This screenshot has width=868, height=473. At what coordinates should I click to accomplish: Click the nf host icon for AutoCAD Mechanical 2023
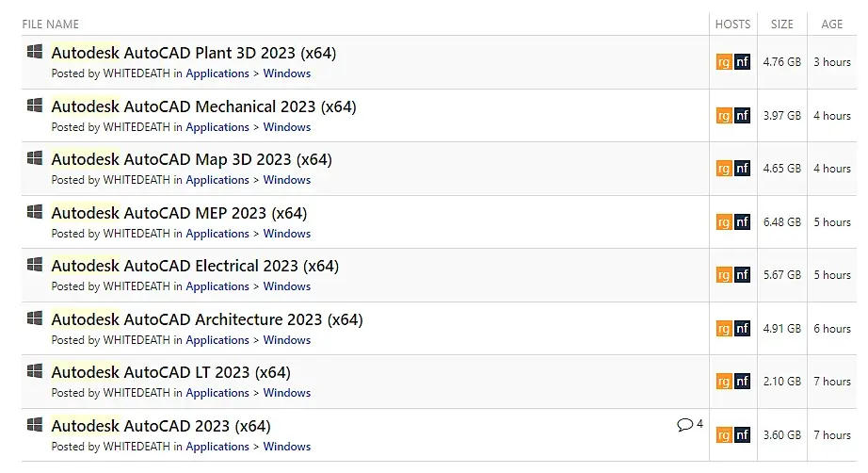[743, 116]
